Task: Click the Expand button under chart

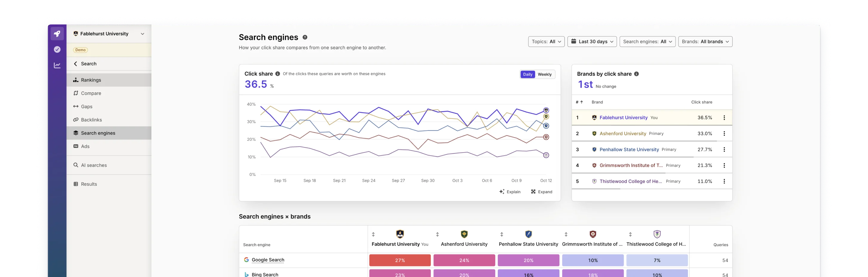Action: 542,192
